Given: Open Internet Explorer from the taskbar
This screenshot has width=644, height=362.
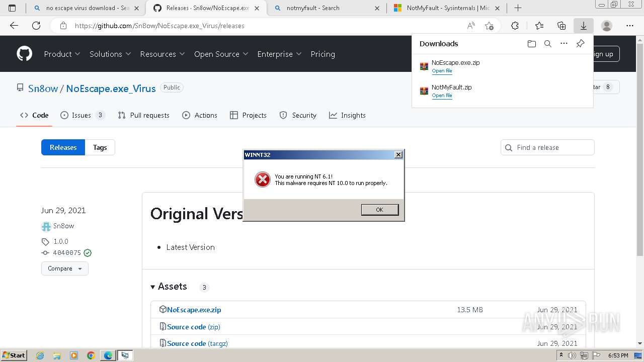Looking at the screenshot, I should coord(40,355).
